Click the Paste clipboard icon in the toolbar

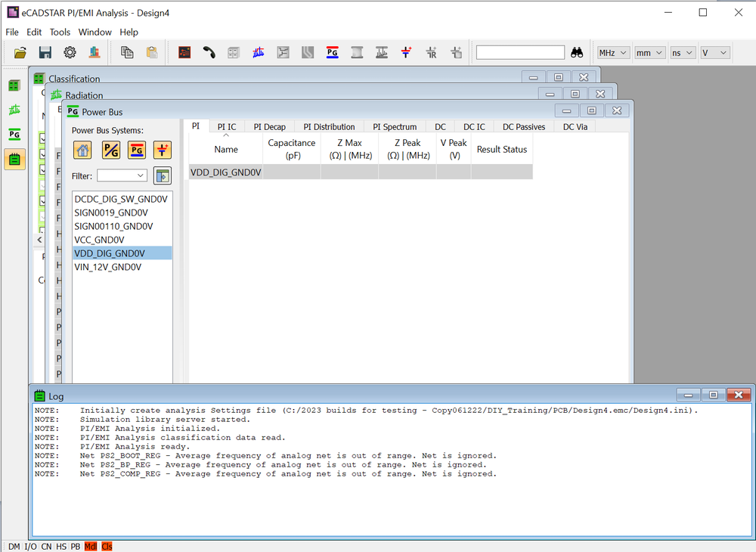(152, 52)
